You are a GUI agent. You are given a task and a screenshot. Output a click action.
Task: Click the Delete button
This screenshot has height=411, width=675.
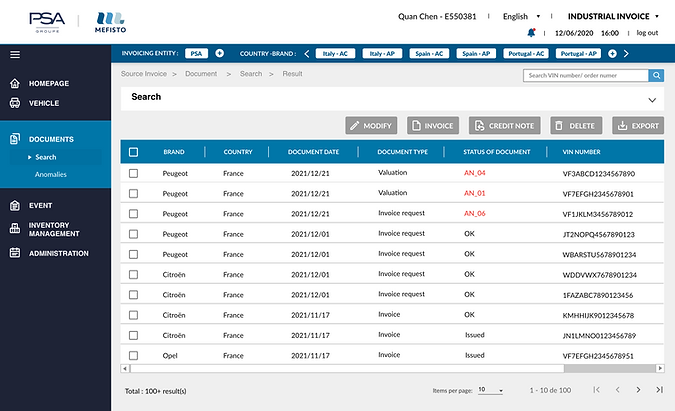(x=576, y=125)
